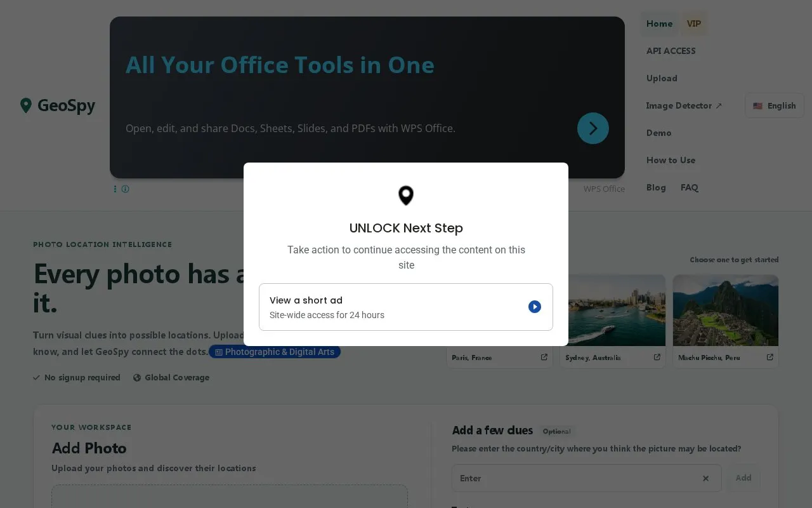Viewport: 812px width, 508px height.
Task: Select Demo in the navigation
Action: pos(659,133)
